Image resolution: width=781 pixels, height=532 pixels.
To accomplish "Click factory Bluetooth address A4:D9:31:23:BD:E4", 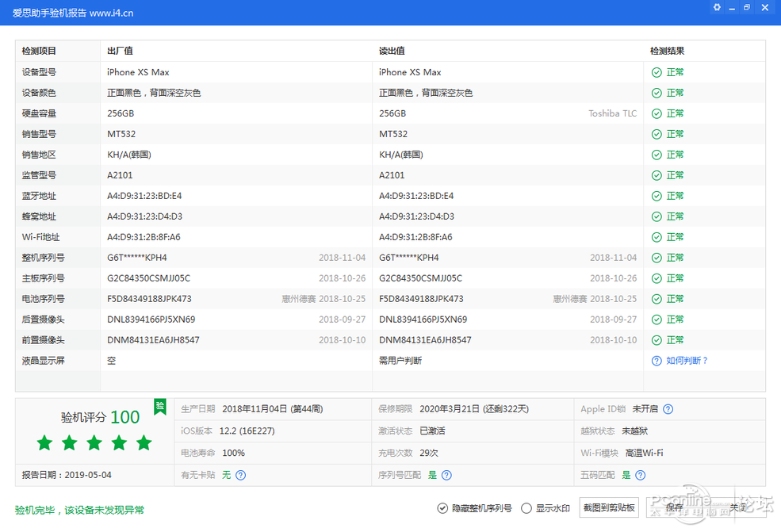I will tap(144, 197).
